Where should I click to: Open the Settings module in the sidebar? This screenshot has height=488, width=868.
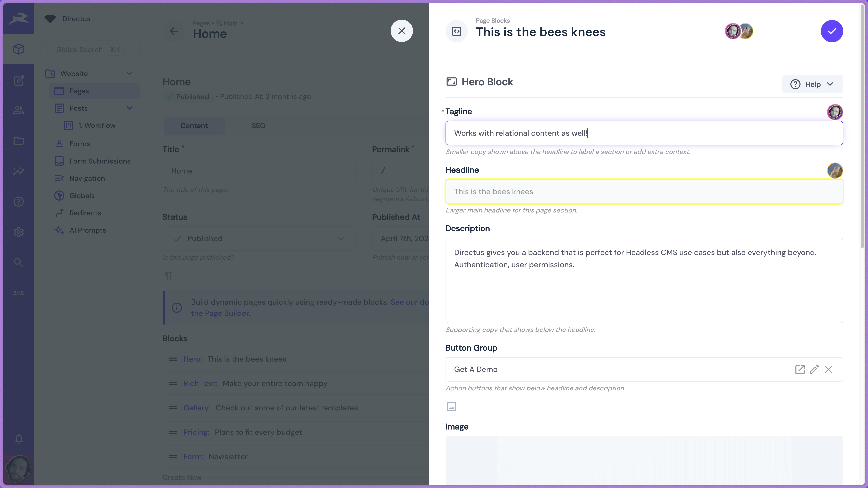click(x=18, y=232)
